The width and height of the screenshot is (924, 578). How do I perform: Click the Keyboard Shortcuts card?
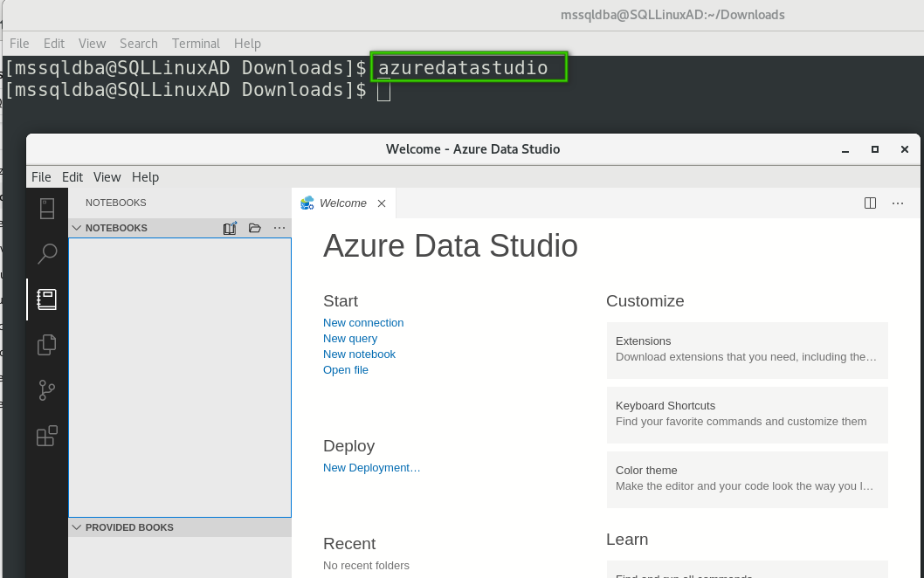click(x=747, y=414)
